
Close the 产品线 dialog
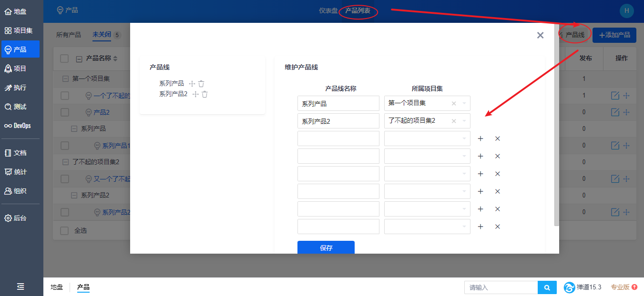pos(540,35)
